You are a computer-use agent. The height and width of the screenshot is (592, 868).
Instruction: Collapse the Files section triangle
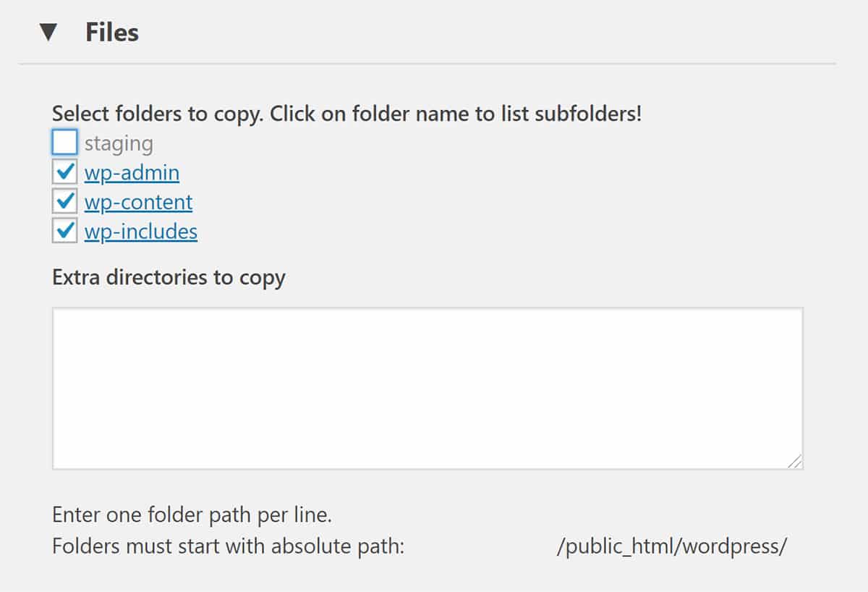tap(48, 32)
